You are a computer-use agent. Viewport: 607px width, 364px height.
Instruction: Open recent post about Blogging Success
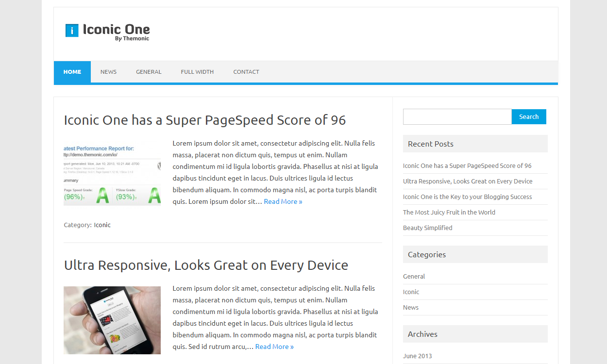point(467,197)
